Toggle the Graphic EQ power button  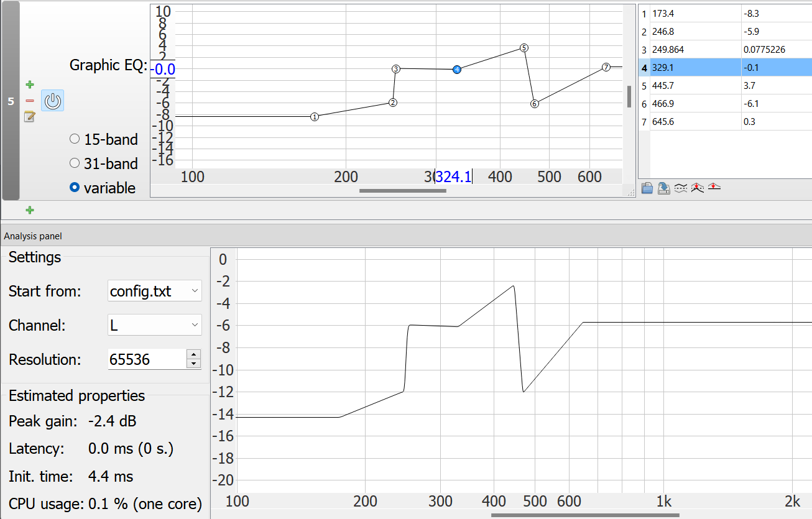[53, 101]
